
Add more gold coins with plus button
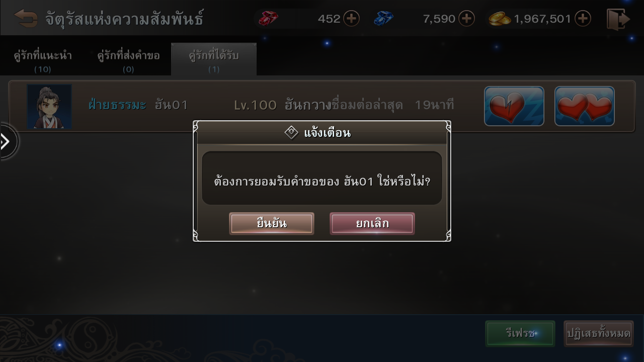coord(582,19)
